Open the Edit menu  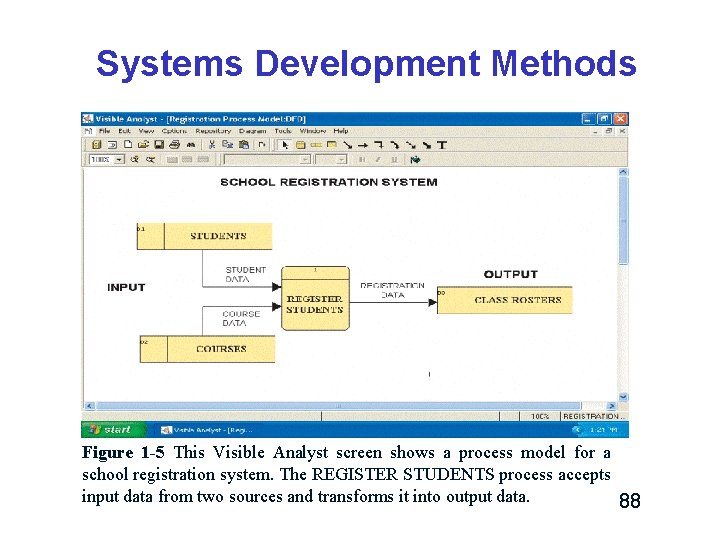coord(124,131)
